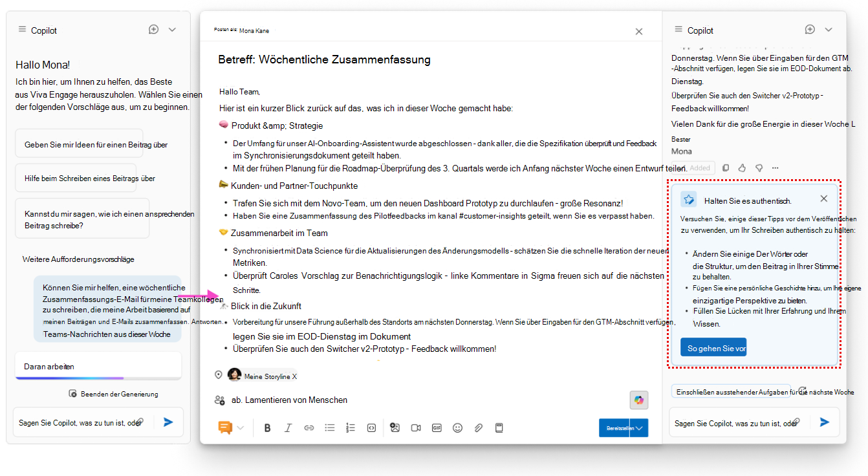This screenshot has height=476, width=868.
Task: Click 'Daran arbeiten' progress card
Action: (98, 366)
